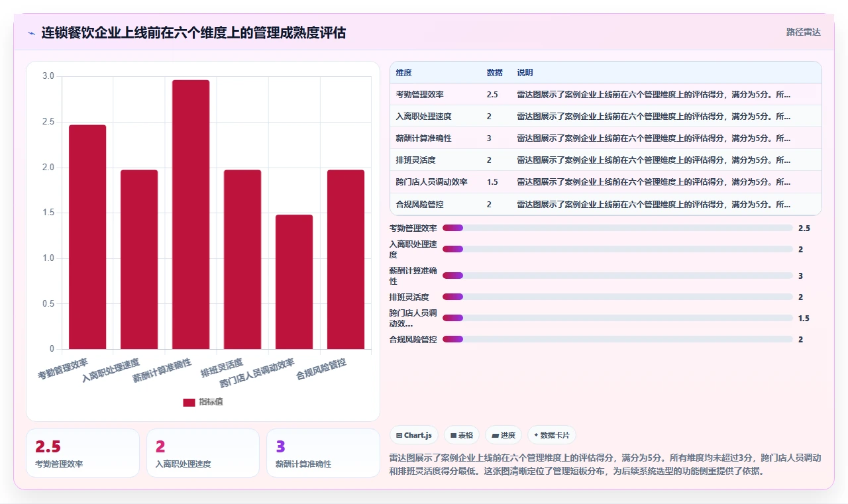
Task: Click the dashboard title 连锁餐饮企业 heading
Action: pos(193,32)
